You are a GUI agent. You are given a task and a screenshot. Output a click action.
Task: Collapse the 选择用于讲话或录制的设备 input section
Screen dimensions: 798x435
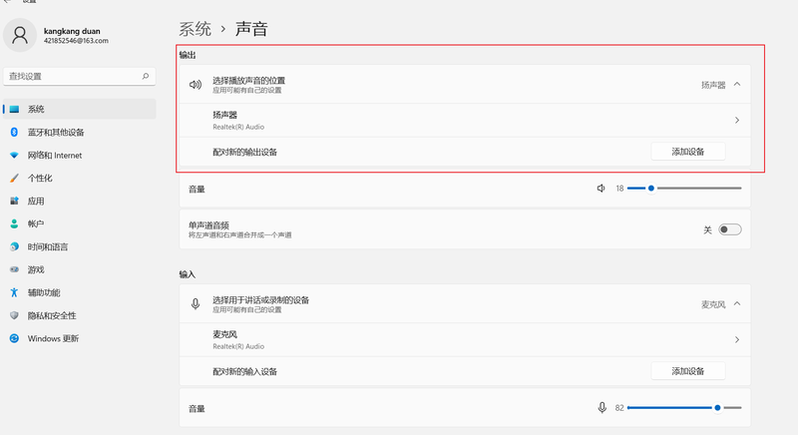(x=737, y=303)
